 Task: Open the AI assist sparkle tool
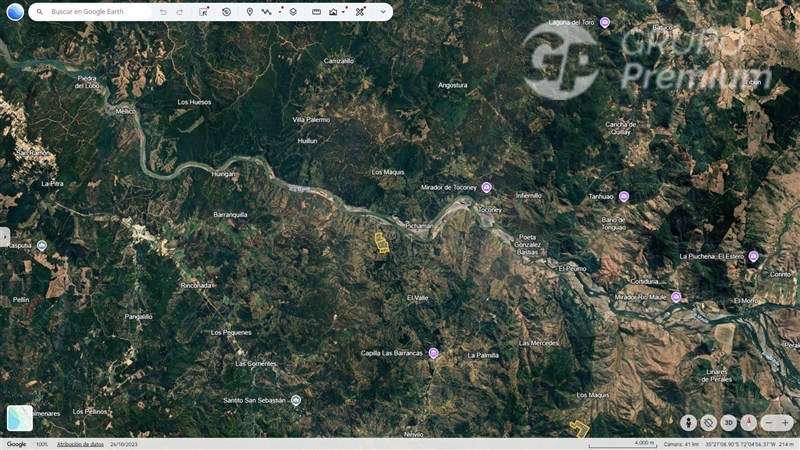204,11
